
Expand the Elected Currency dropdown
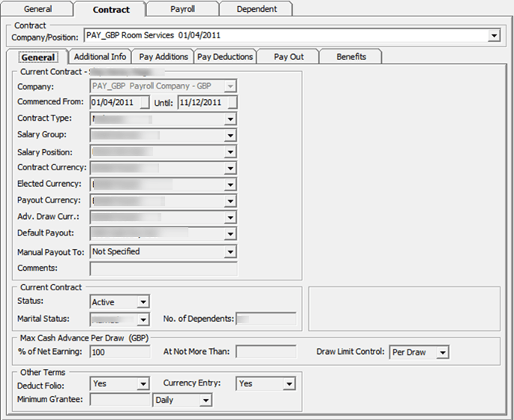[x=230, y=184]
